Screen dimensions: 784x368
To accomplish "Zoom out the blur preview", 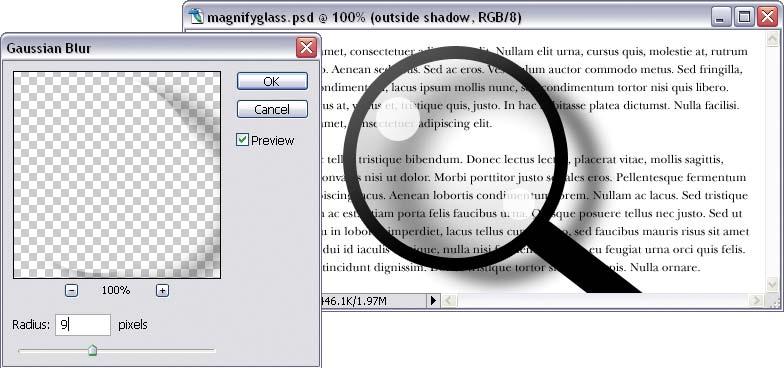I will 72,290.
